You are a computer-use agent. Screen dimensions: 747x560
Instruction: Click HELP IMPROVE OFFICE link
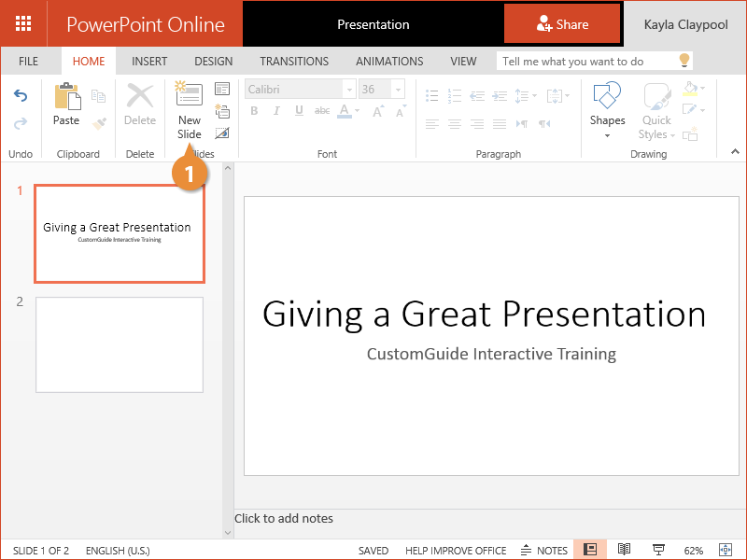pyautogui.click(x=456, y=551)
